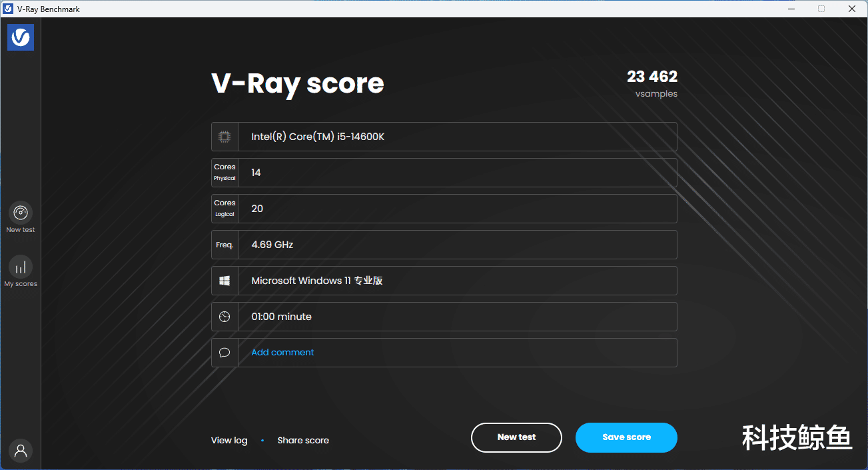Click the Save score button
The height and width of the screenshot is (470, 868).
[x=626, y=437]
